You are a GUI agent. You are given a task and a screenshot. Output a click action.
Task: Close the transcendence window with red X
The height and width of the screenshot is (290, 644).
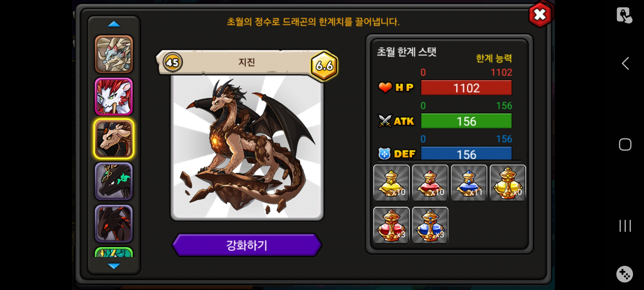click(540, 15)
